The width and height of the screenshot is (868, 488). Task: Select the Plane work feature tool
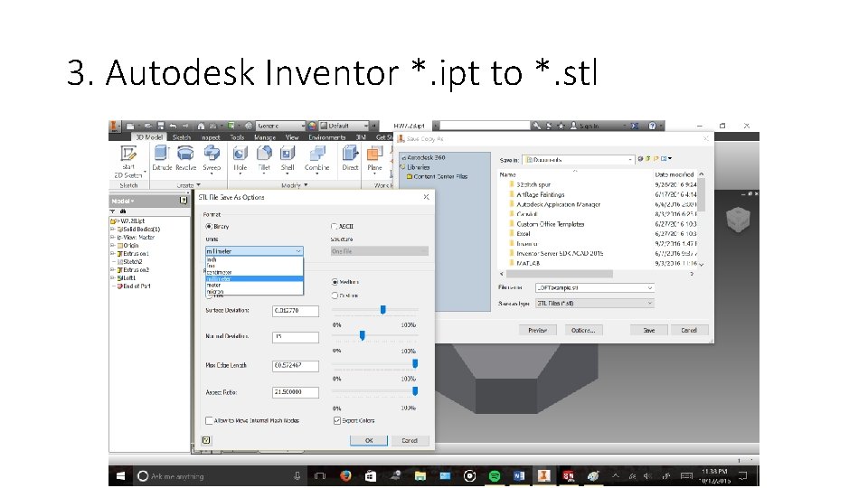374,159
